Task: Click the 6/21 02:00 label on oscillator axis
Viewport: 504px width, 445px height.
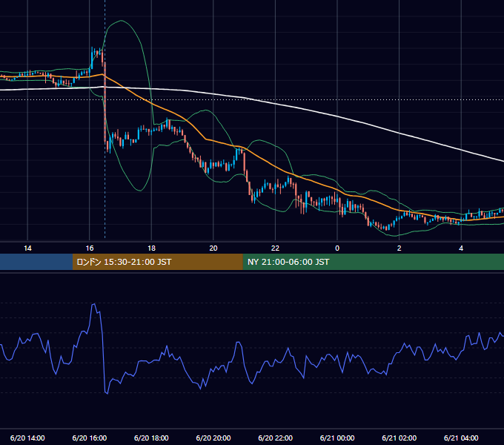Action: [x=399, y=438]
